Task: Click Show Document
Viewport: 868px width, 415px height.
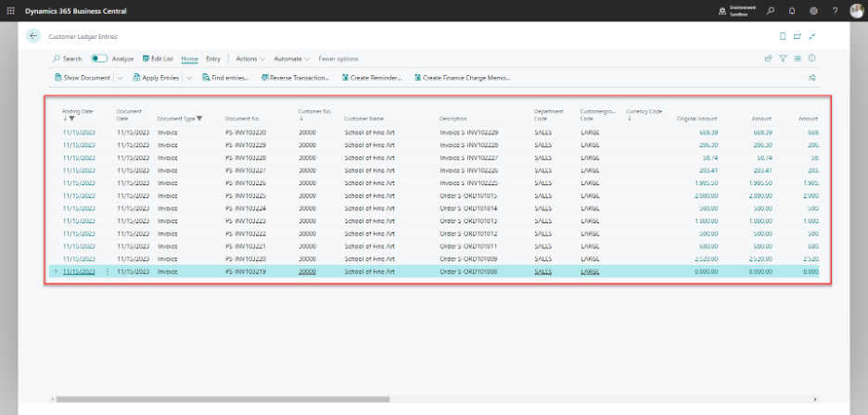Action: pos(83,78)
